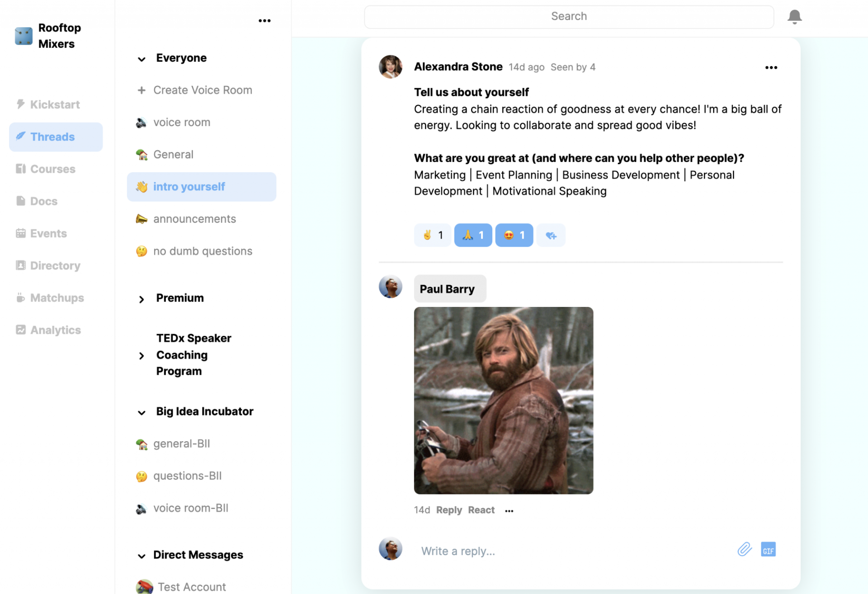Click the paperclip attachment icon
868x594 pixels.
744,550
